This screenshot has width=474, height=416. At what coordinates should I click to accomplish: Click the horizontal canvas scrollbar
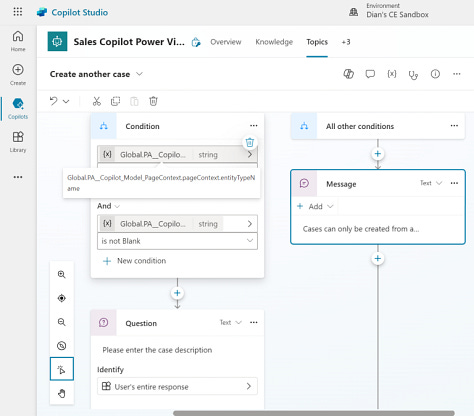314,413
